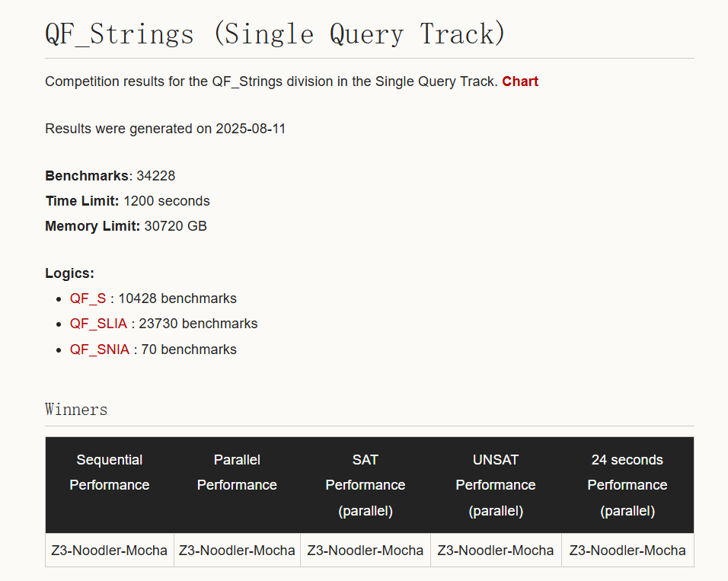Click the Memory Limit 30720 GB line
728x581 pixels.
tap(126, 226)
